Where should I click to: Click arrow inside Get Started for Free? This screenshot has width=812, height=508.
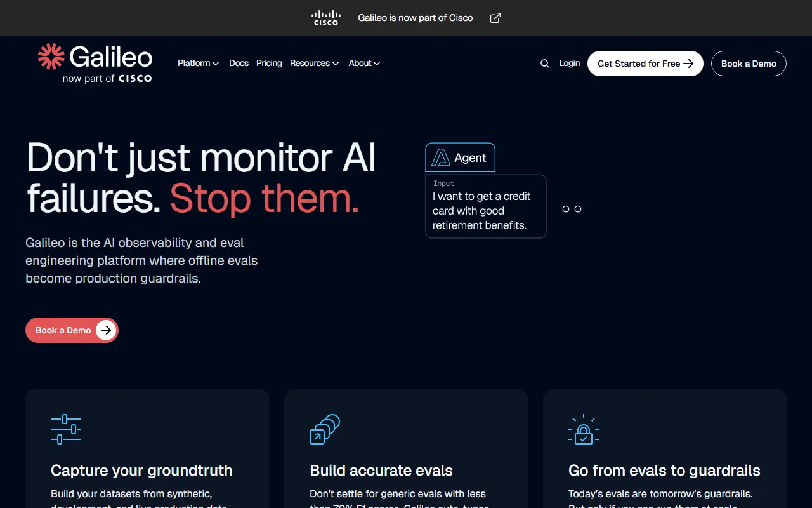tap(688, 63)
